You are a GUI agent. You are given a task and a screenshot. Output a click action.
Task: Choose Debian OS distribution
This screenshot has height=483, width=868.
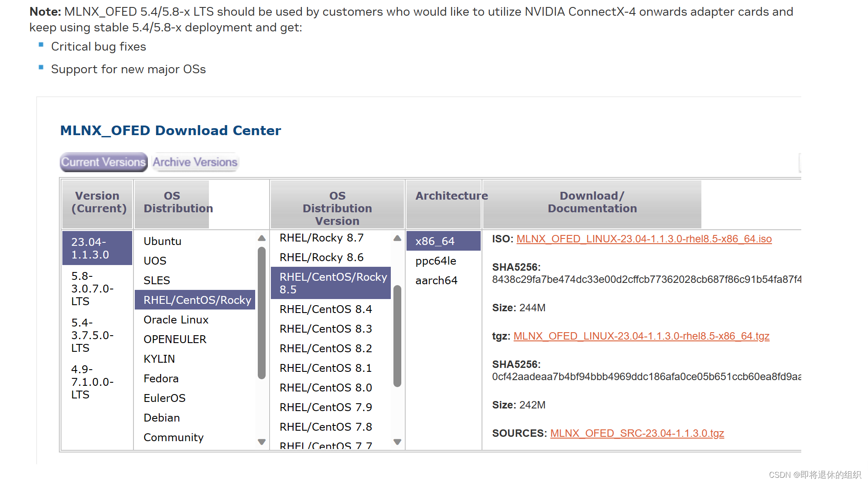point(161,418)
